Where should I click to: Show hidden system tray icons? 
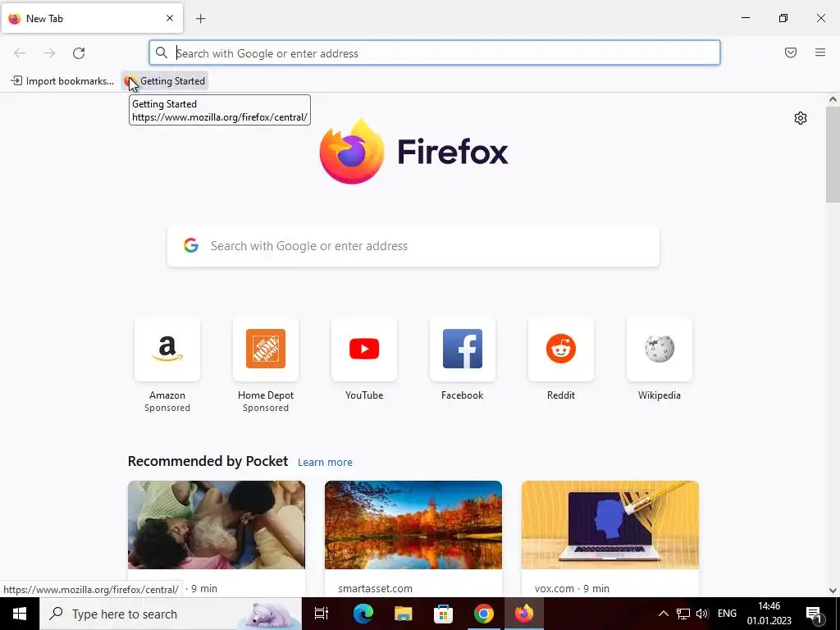coord(663,614)
